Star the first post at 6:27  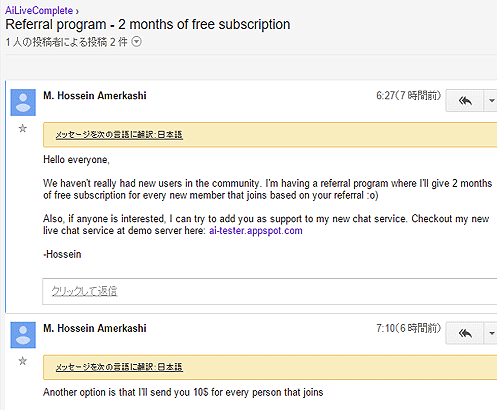pos(23,128)
